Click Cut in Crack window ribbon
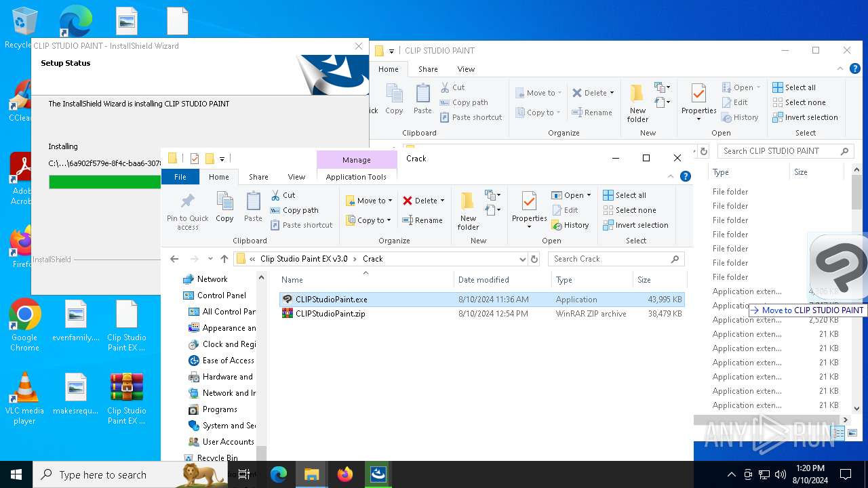Viewport: 868px width, 488px height. tap(283, 195)
